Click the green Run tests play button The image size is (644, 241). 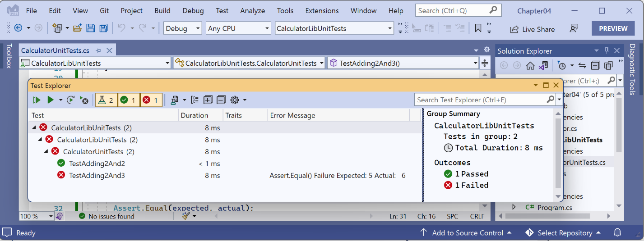(51, 100)
